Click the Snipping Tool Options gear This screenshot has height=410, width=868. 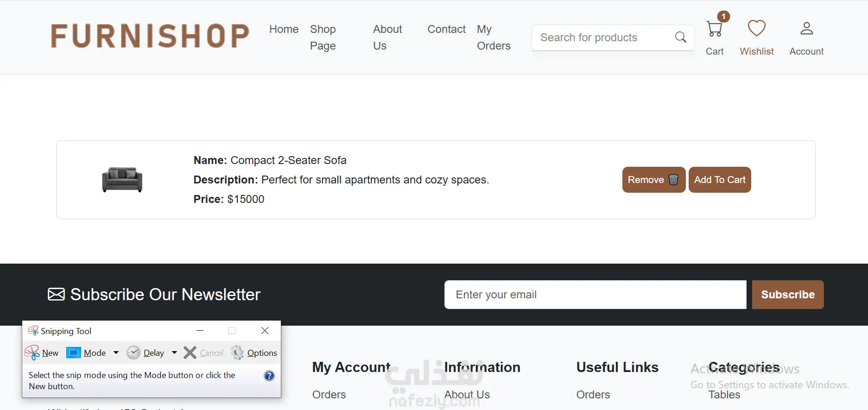pyautogui.click(x=237, y=353)
